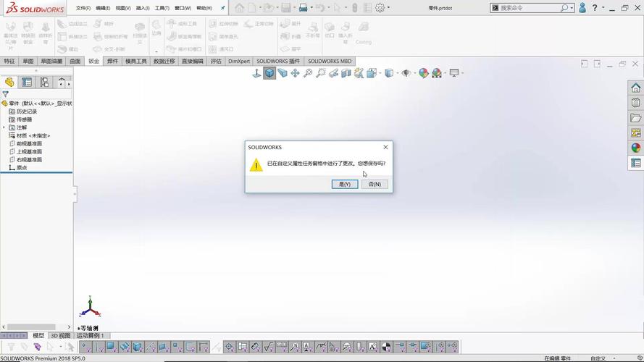Screen dimensions: 644x362
Task: Click the 是(Y) button in dialog
Action: [345, 185]
